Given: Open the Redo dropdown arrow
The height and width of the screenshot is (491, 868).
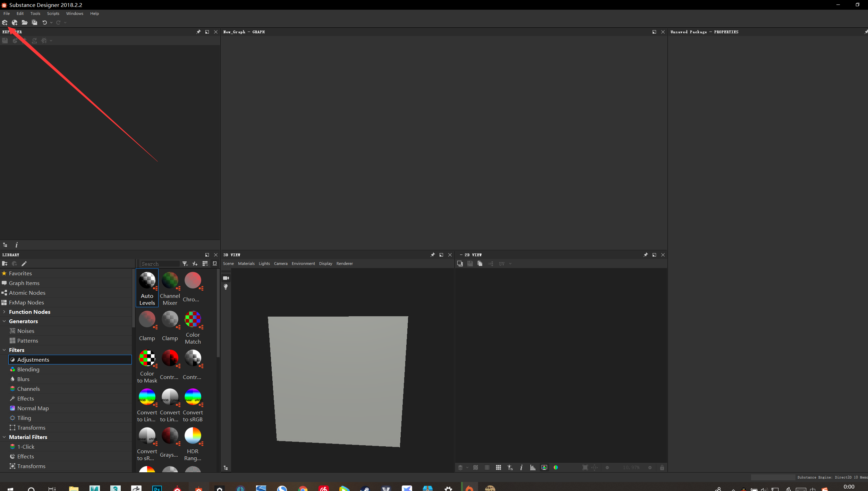Looking at the screenshot, I should coord(65,22).
